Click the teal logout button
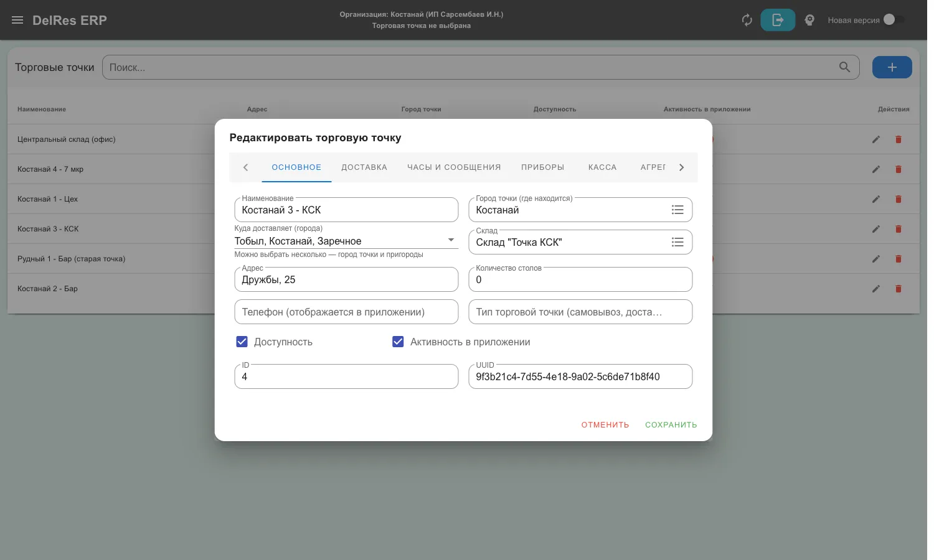The width and height of the screenshot is (934, 560). [778, 20]
